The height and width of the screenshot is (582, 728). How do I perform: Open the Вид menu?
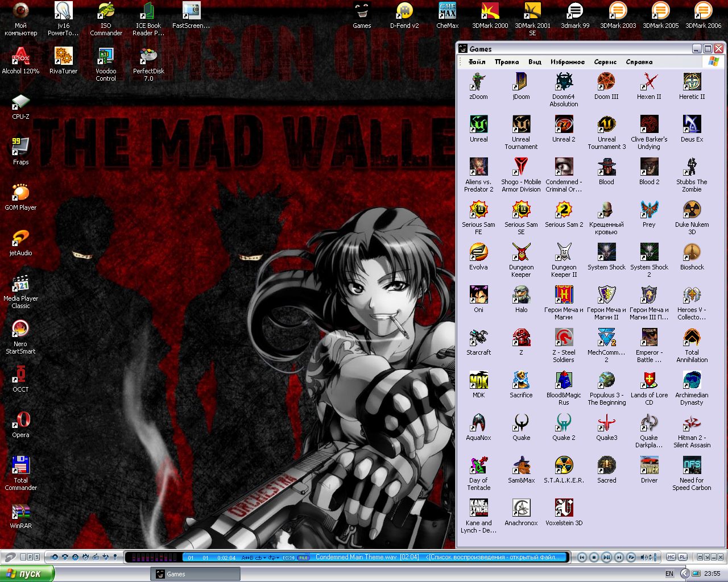535,62
